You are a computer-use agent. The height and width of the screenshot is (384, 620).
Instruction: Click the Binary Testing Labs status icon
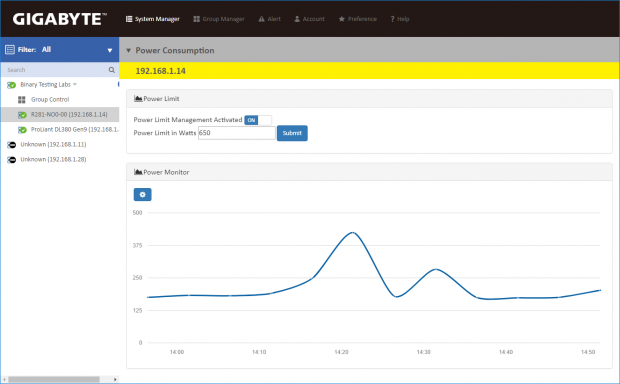(11, 85)
